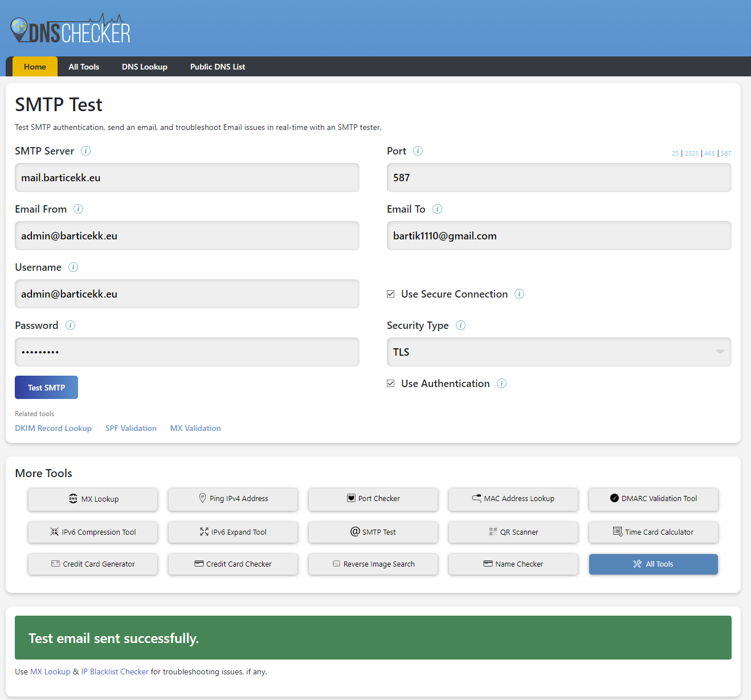Uncheck Use Secure Connection checkbox
The height and width of the screenshot is (700, 751).
click(391, 294)
